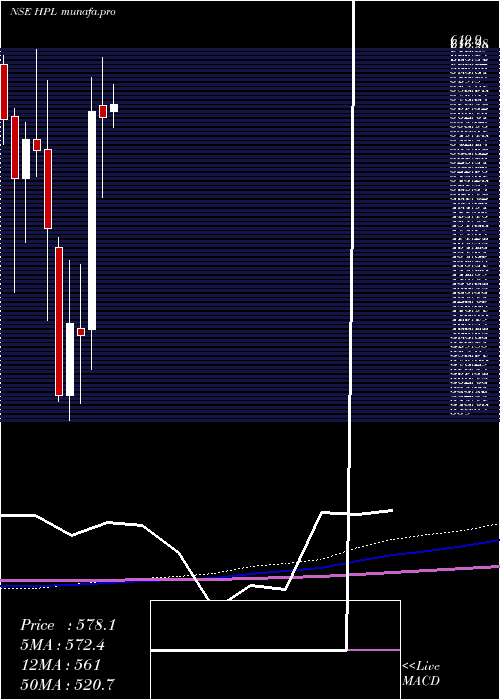Viewport: 500px width, 700px height.
Task: Click the '<<Live MACD' label
Action: coord(421,674)
